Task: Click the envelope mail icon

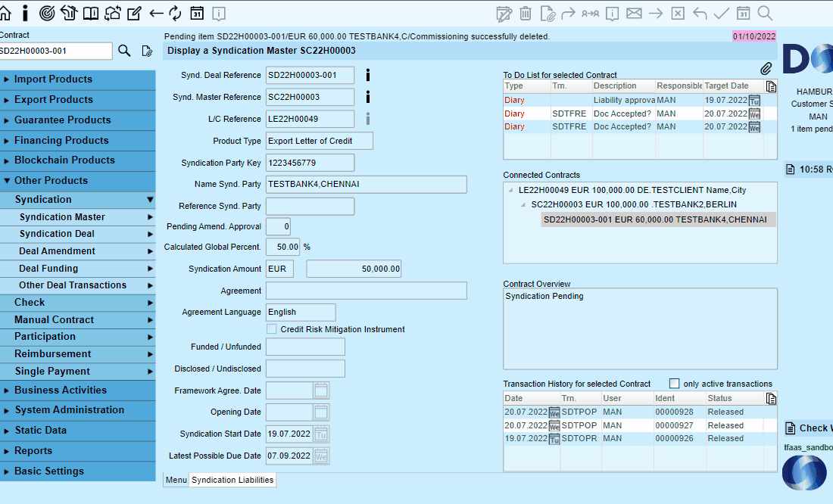Action: pyautogui.click(x=634, y=14)
